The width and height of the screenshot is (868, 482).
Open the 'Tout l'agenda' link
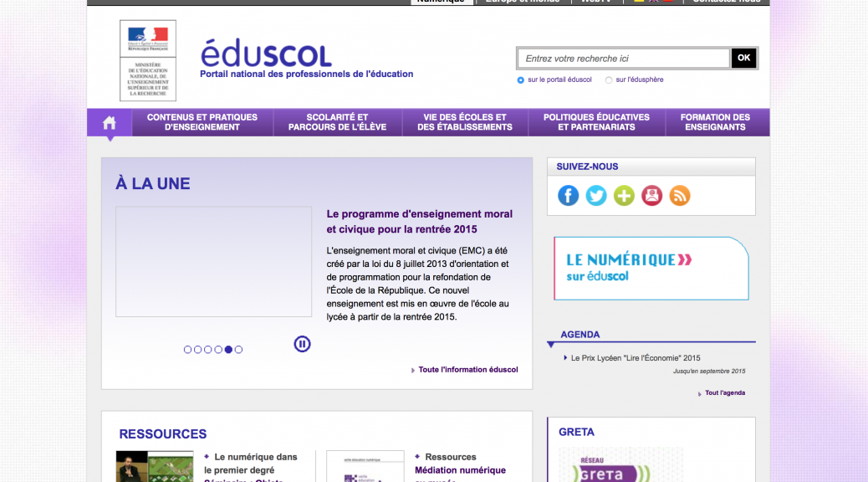coord(725,392)
